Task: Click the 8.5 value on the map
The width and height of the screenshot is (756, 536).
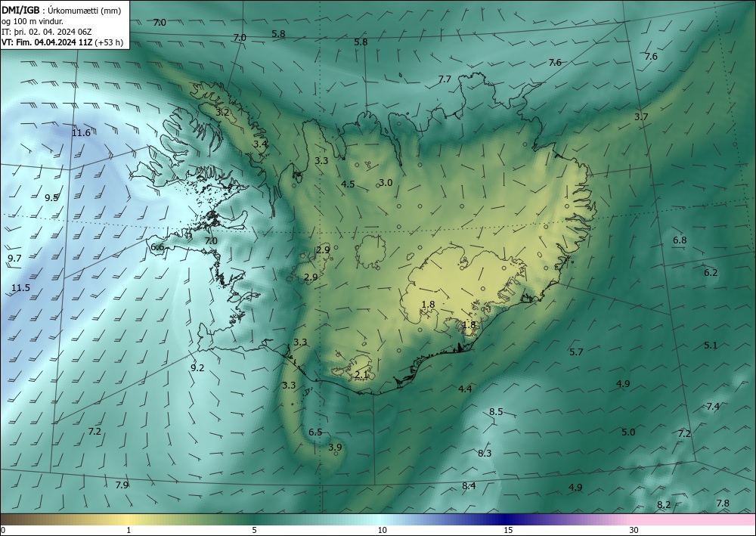Action: coord(496,412)
